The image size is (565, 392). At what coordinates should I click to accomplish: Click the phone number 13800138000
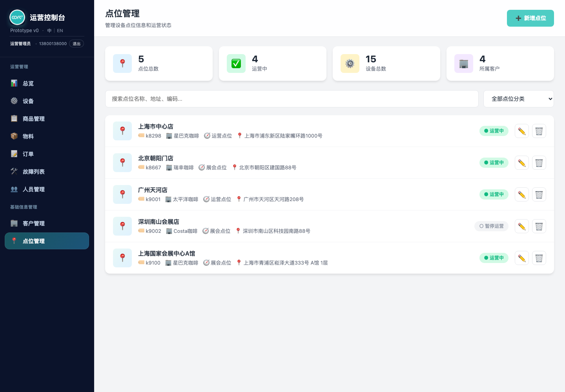[53, 44]
